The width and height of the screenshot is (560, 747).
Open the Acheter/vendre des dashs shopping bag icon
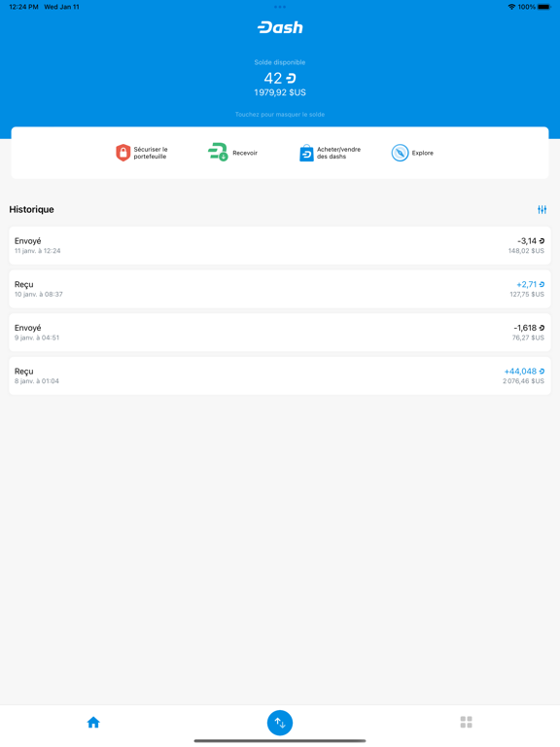(306, 153)
